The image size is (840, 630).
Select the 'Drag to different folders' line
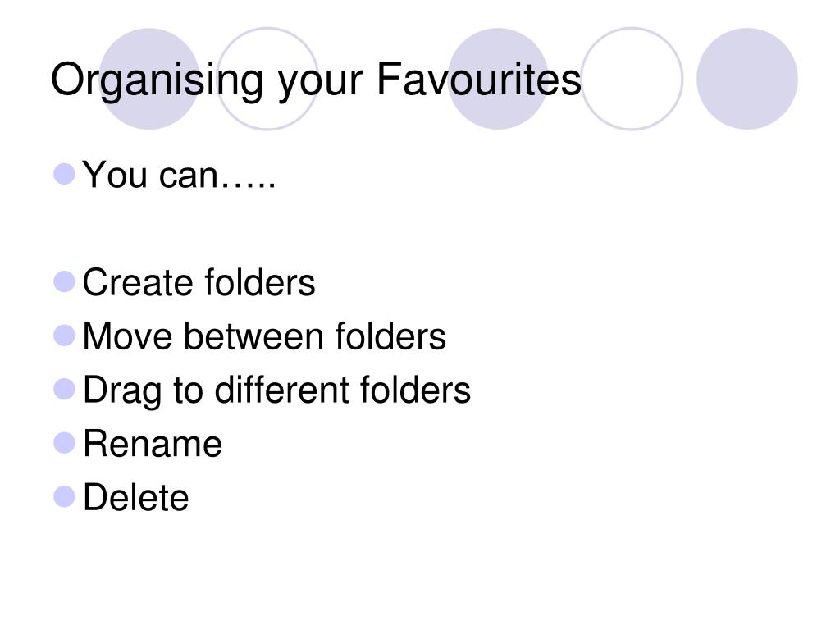coord(276,391)
